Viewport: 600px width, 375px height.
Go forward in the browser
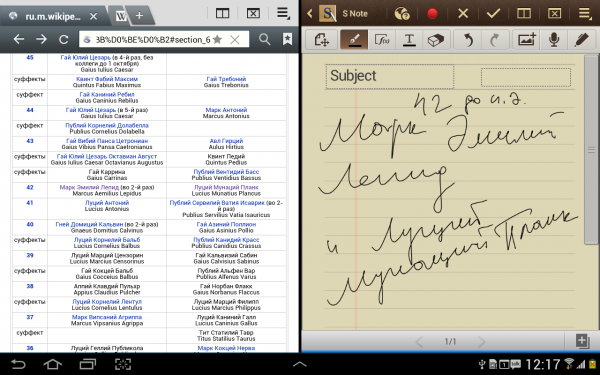click(41, 39)
